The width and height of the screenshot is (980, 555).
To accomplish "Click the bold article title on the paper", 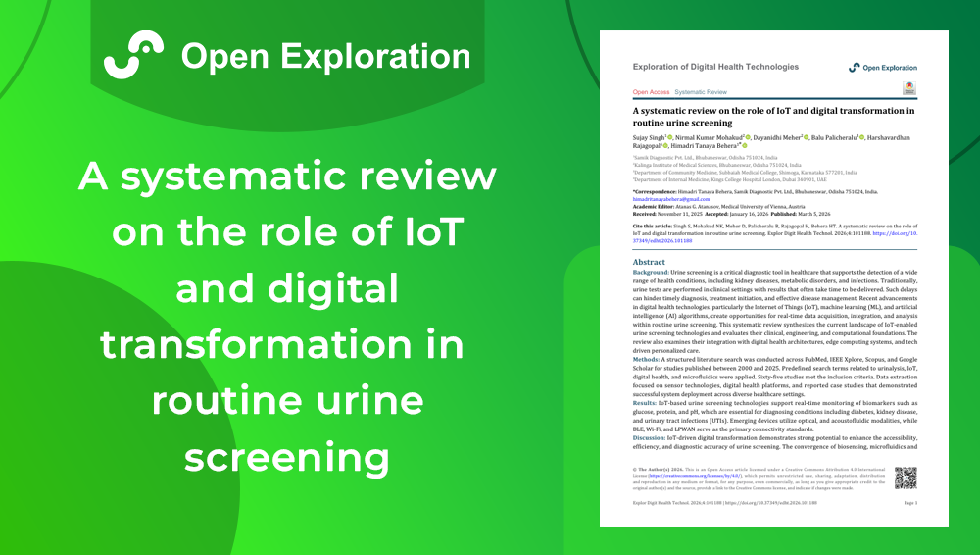I will [774, 117].
